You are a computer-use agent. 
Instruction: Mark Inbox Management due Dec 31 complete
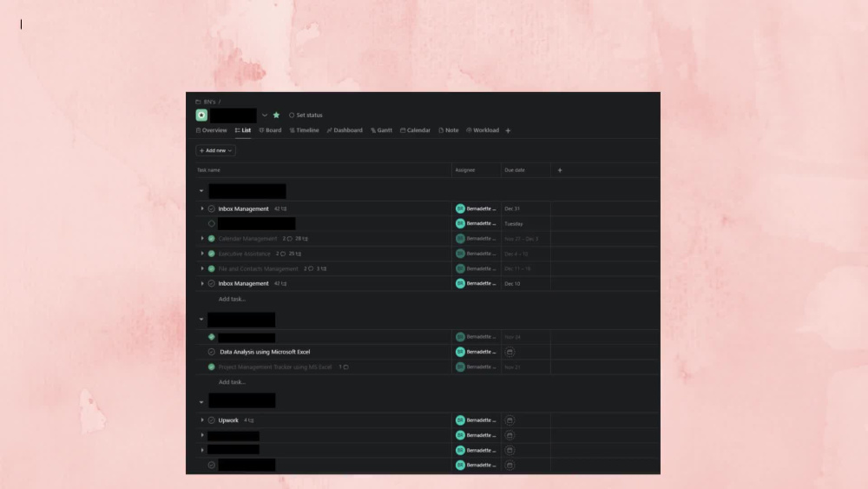pyautogui.click(x=212, y=208)
